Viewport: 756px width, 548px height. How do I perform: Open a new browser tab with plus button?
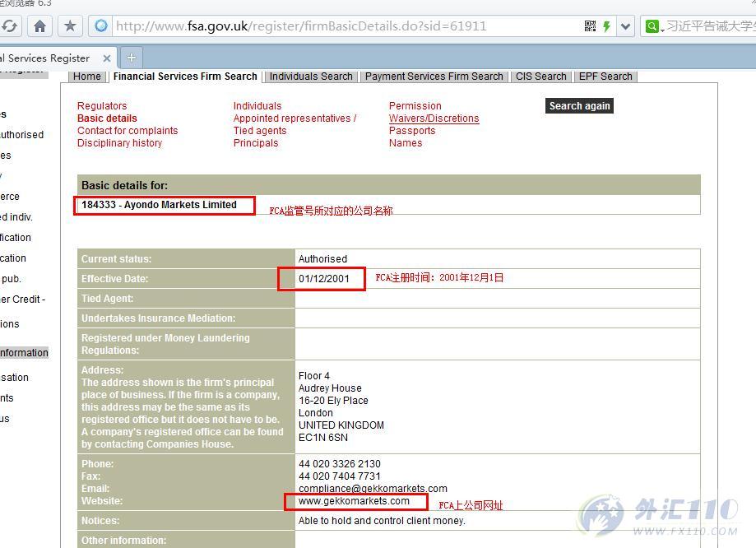tap(131, 58)
